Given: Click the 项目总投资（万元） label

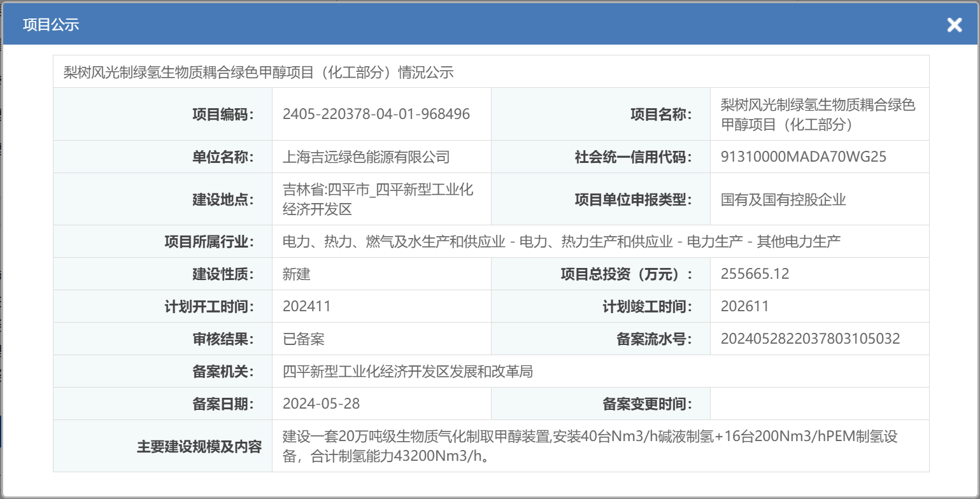Looking at the screenshot, I should coord(627,274).
